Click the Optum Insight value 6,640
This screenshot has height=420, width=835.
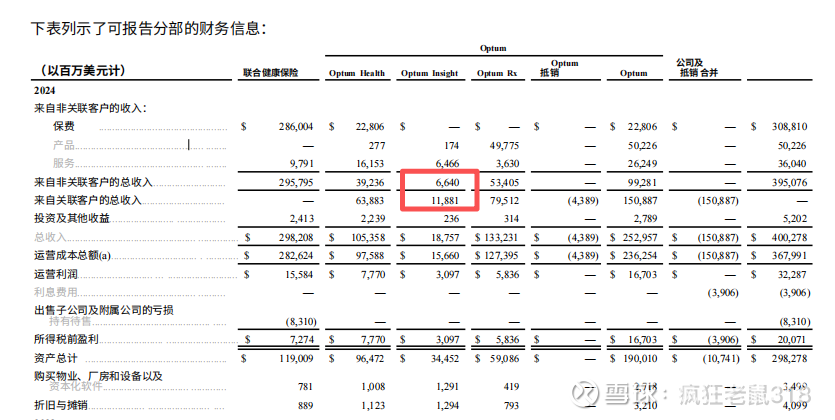[447, 183]
